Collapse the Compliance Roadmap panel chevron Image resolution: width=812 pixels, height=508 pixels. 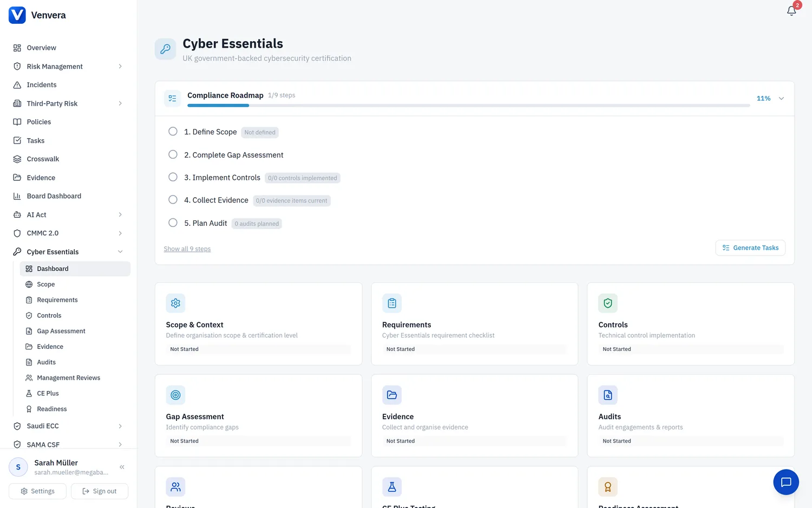coord(781,99)
